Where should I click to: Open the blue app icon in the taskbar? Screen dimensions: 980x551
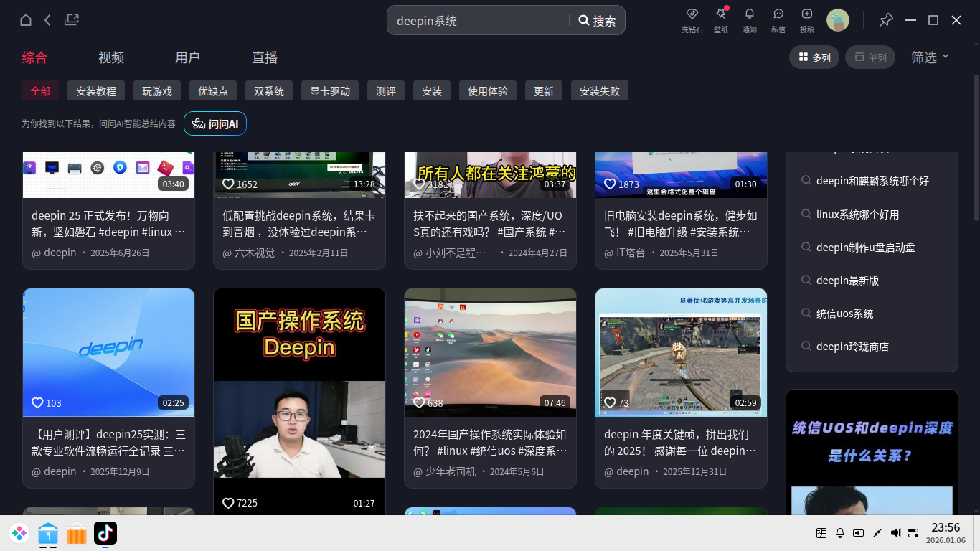point(48,533)
